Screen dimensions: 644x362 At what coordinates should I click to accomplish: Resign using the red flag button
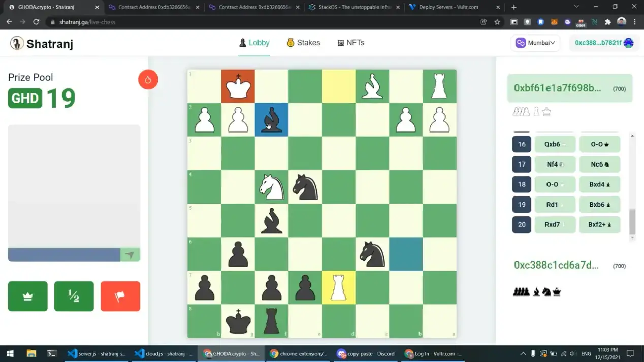point(120,296)
